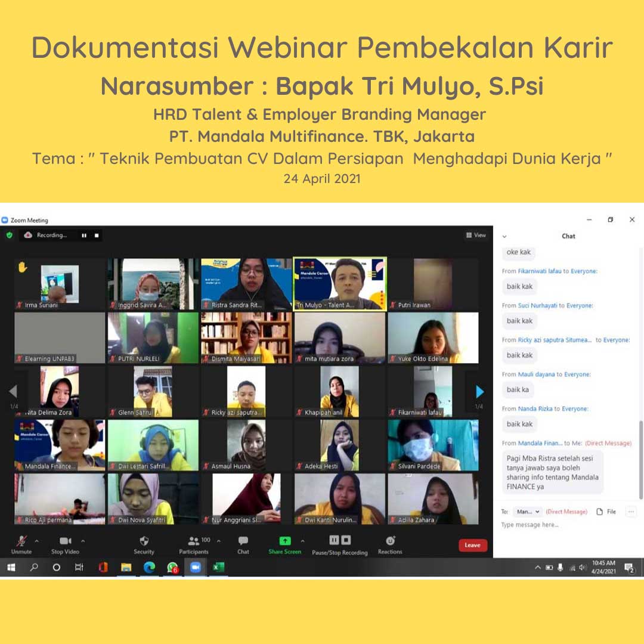Select Glenn Safirul's video tile
The width and height of the screenshot is (644, 644).
[153, 391]
